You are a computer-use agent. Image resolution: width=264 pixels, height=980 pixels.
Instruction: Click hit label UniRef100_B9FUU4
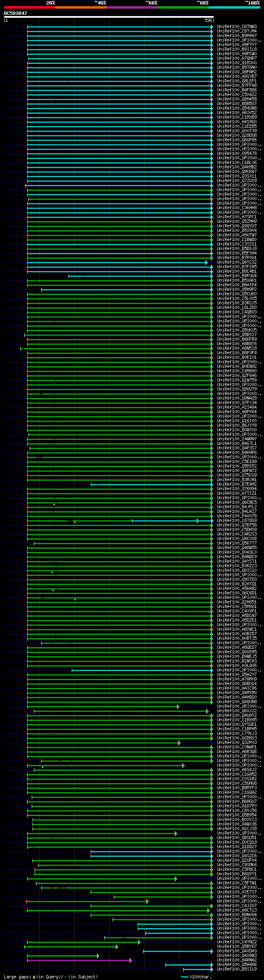[x=237, y=276]
